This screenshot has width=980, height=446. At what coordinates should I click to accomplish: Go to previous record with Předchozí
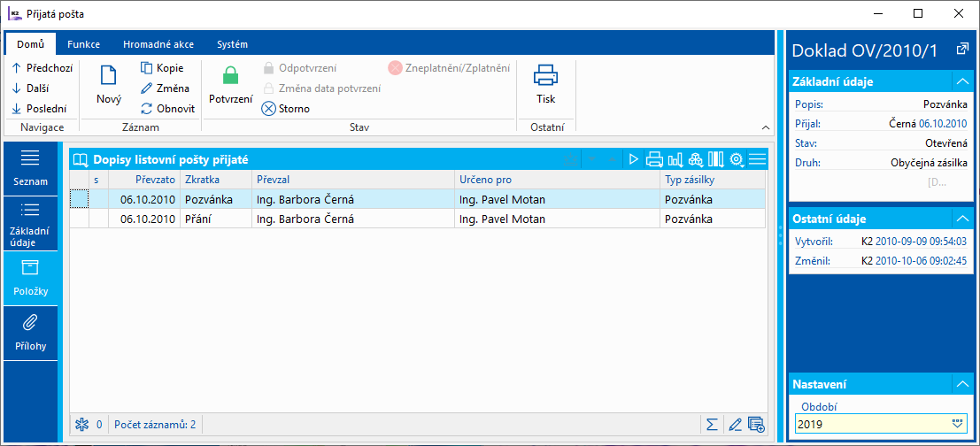click(42, 68)
